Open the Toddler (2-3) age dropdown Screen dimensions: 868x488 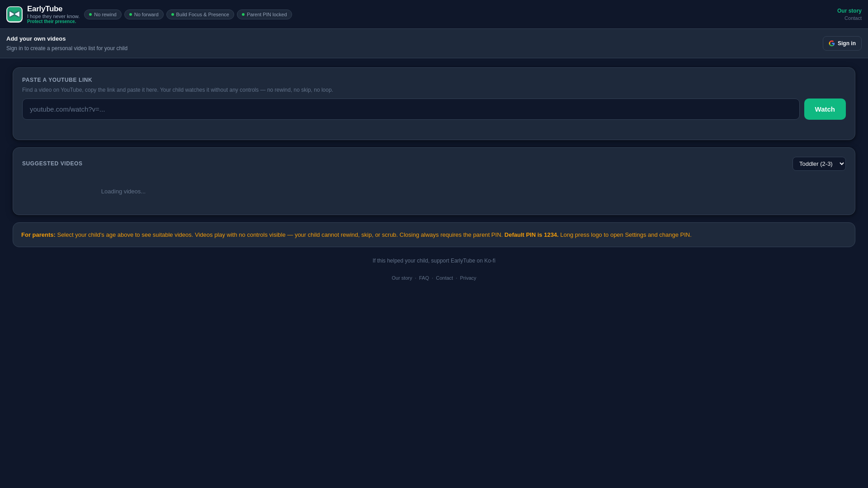pos(819,164)
